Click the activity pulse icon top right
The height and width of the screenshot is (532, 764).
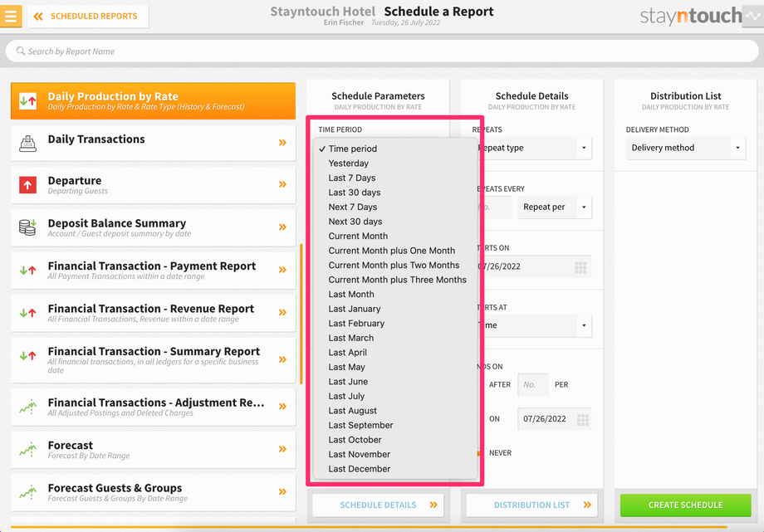(753, 16)
